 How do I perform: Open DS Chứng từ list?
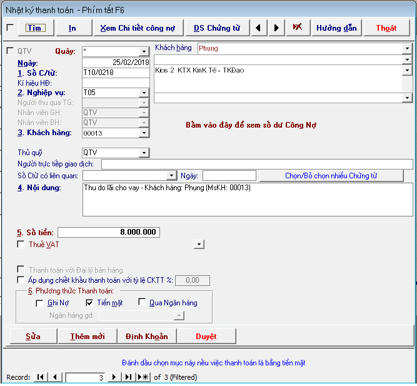pyautogui.click(x=217, y=28)
